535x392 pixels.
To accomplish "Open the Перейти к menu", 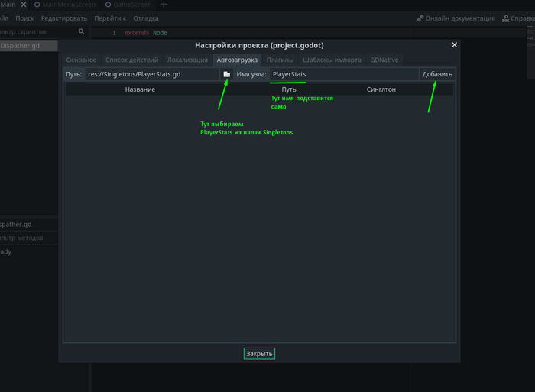I will [110, 18].
